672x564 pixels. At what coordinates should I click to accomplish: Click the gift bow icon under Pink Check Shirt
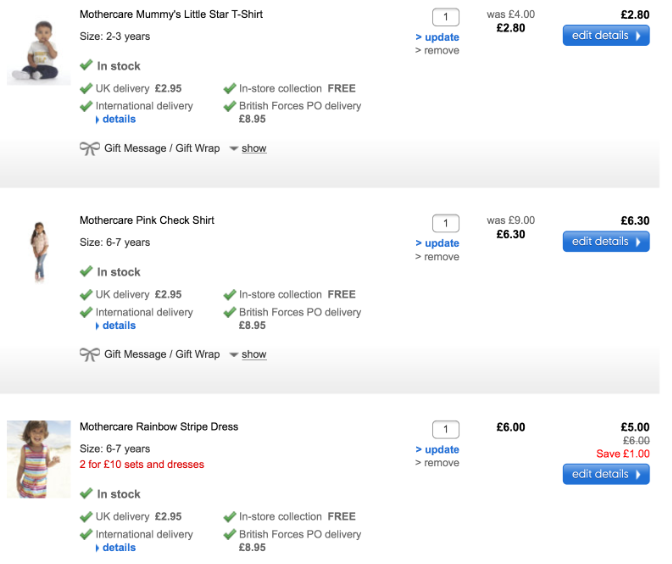90,354
